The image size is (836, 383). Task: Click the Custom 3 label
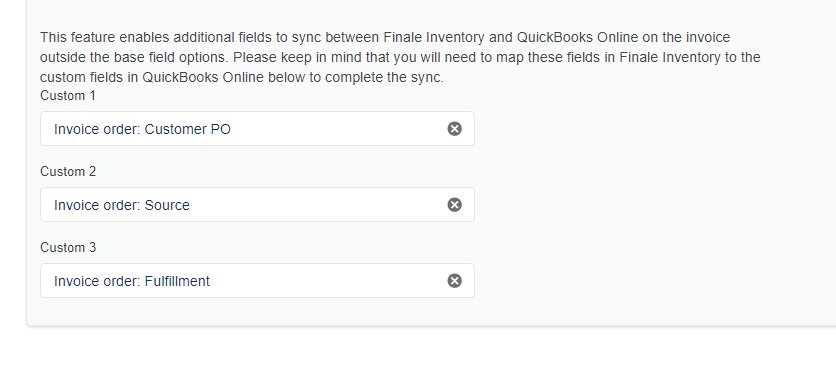[x=68, y=248]
